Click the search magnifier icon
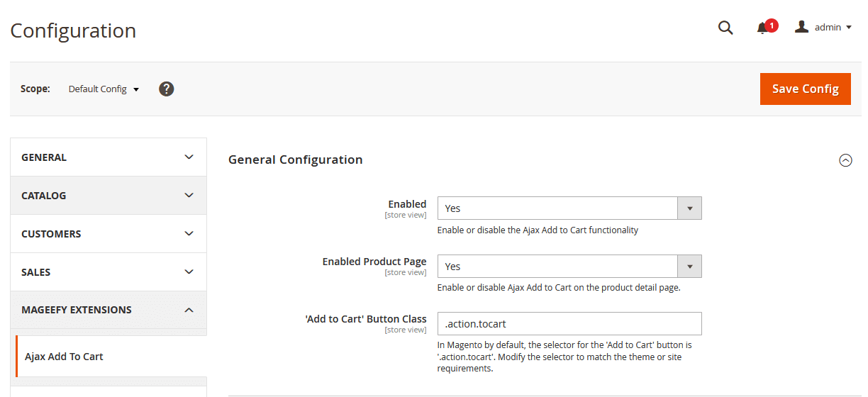The width and height of the screenshot is (868, 397). pos(725,28)
